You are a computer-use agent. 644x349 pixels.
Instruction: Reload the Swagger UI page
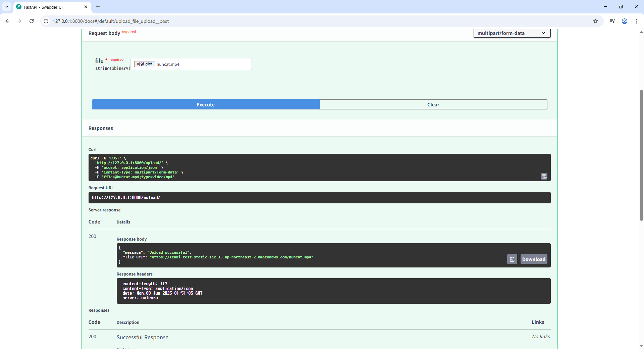coord(32,21)
